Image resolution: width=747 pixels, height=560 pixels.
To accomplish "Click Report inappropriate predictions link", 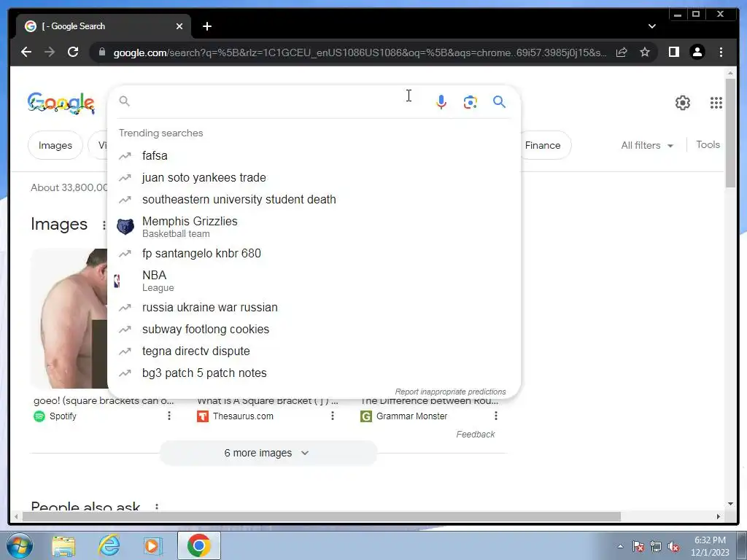I will pyautogui.click(x=450, y=392).
